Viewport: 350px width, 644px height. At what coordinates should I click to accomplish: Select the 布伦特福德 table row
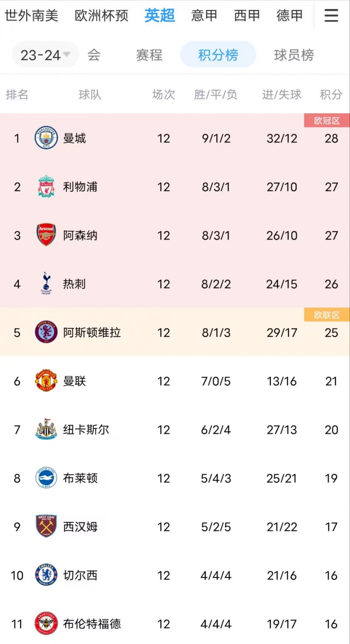[175, 624]
